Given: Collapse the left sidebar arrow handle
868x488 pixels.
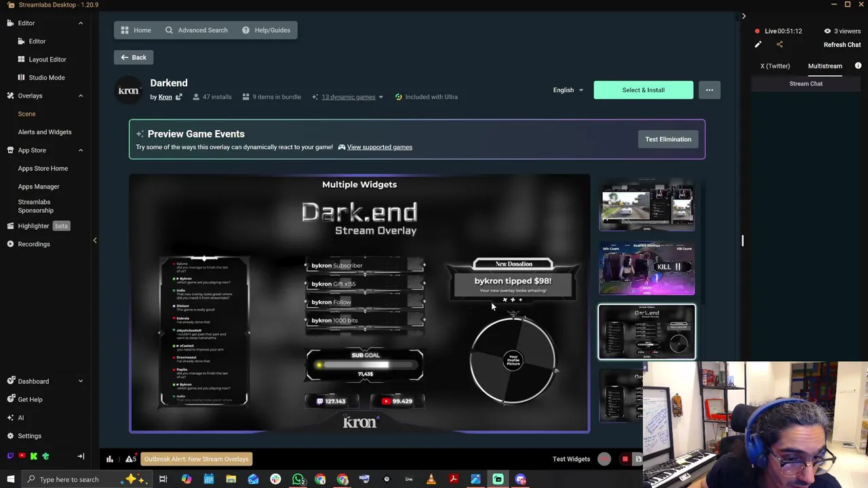Looking at the screenshot, I should tap(95, 240).
